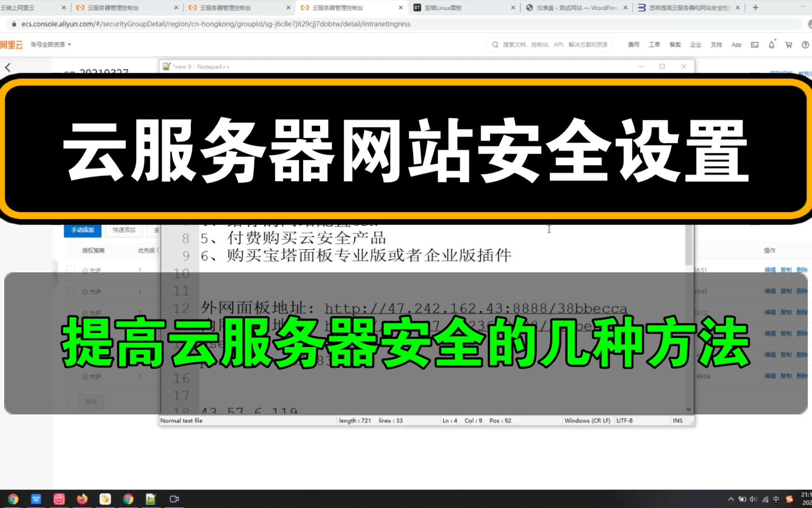Click line 8 text 付费购买云安全产品
This screenshot has width=812, height=508.
[306, 238]
